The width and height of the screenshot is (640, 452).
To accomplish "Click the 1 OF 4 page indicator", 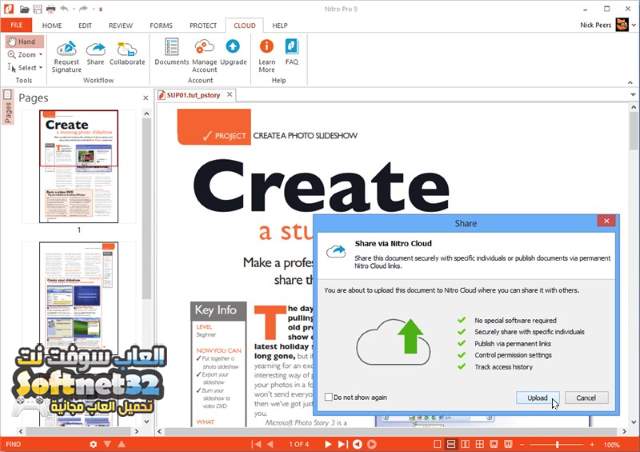I will click(x=299, y=444).
